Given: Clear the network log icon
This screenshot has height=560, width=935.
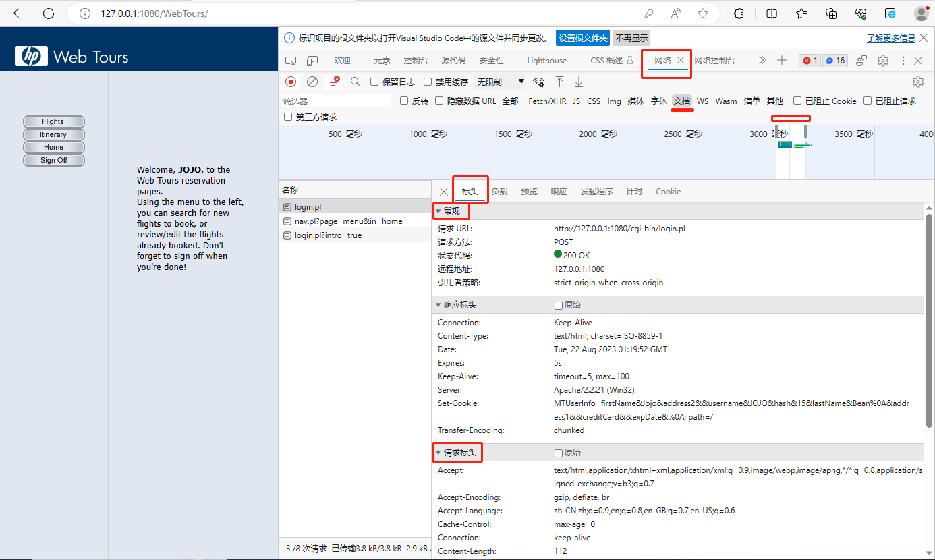Looking at the screenshot, I should 312,82.
